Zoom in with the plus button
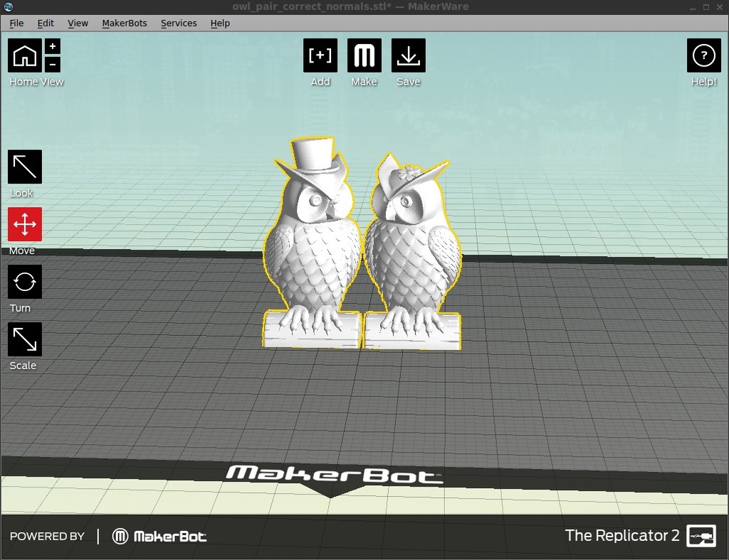The width and height of the screenshot is (729, 560). pyautogui.click(x=52, y=46)
